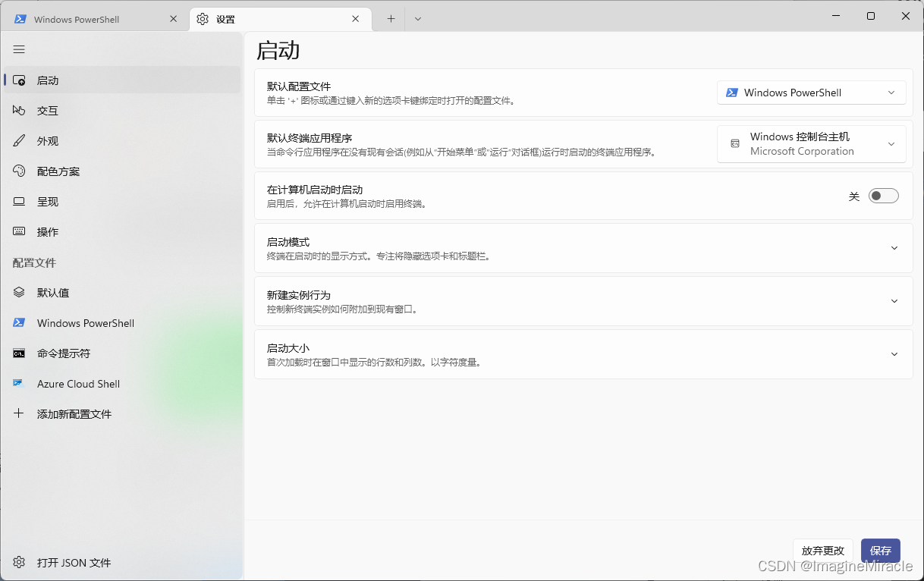924x581 pixels.
Task: Select 呈现 in the sidebar
Action: [x=122, y=202]
